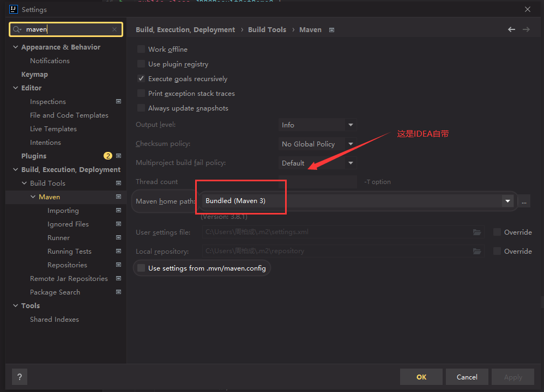
Task: Select Intentions in the tree
Action: 45,143
